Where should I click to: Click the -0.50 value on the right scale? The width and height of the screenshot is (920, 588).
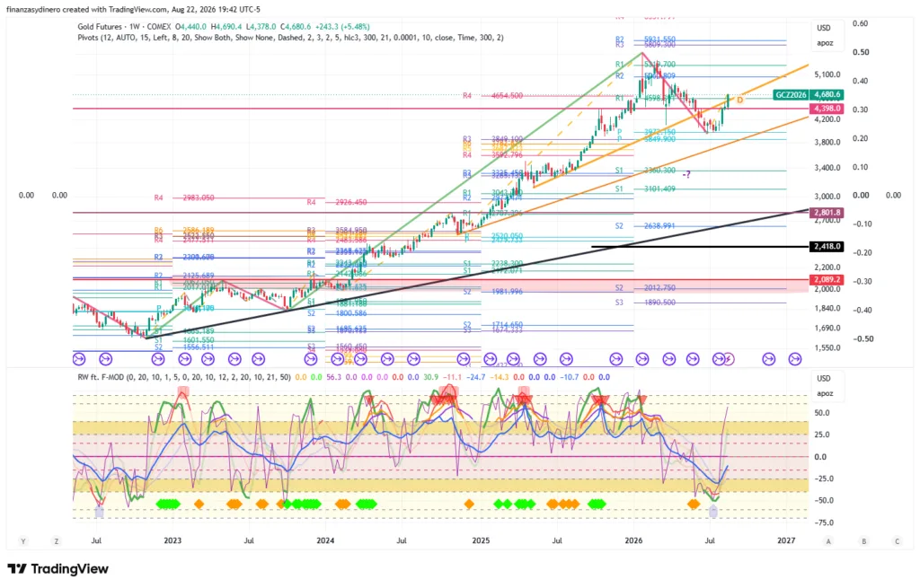[x=862, y=338]
